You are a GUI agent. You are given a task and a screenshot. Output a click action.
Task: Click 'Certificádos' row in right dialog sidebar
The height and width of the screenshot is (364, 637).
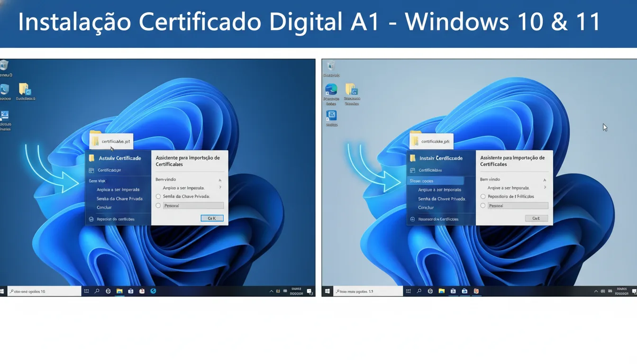(430, 170)
